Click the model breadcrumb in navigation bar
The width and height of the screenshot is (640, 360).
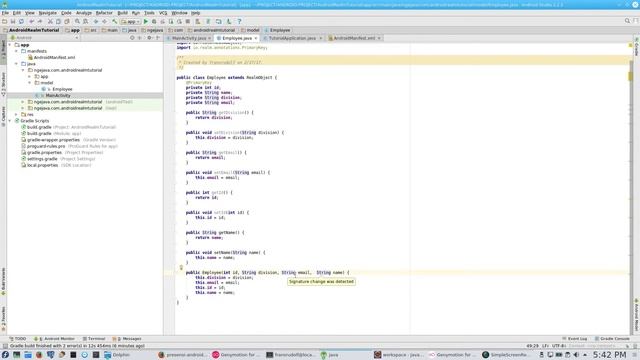(x=250, y=30)
